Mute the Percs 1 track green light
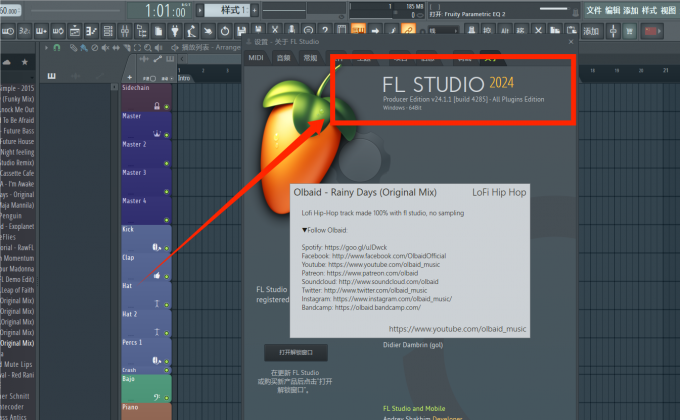This screenshot has height=420, width=680. pyautogui.click(x=167, y=361)
